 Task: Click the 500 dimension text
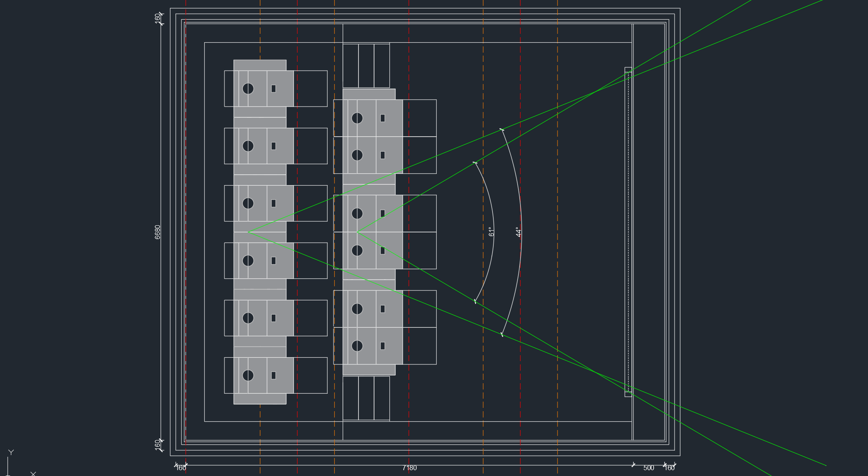coord(649,468)
